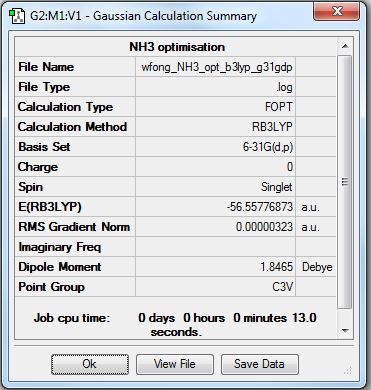Click the 'Calculation Method' row label

pos(72,127)
